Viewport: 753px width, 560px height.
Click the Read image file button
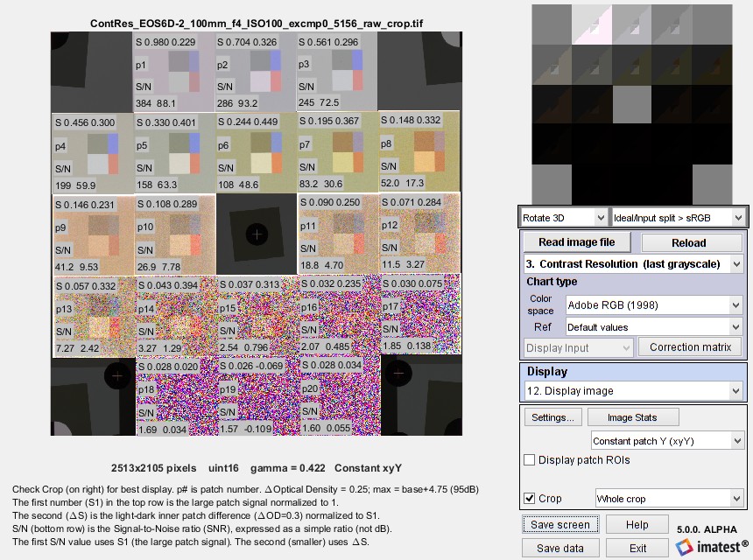coord(576,242)
